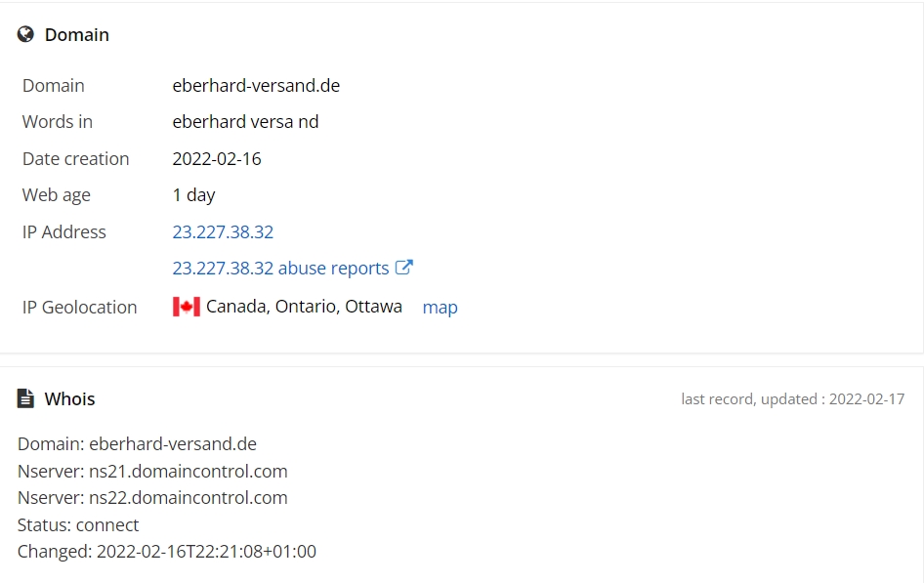Click the globe icon beside Domain heading
Viewport: 924px width, 583px height.
point(25,34)
